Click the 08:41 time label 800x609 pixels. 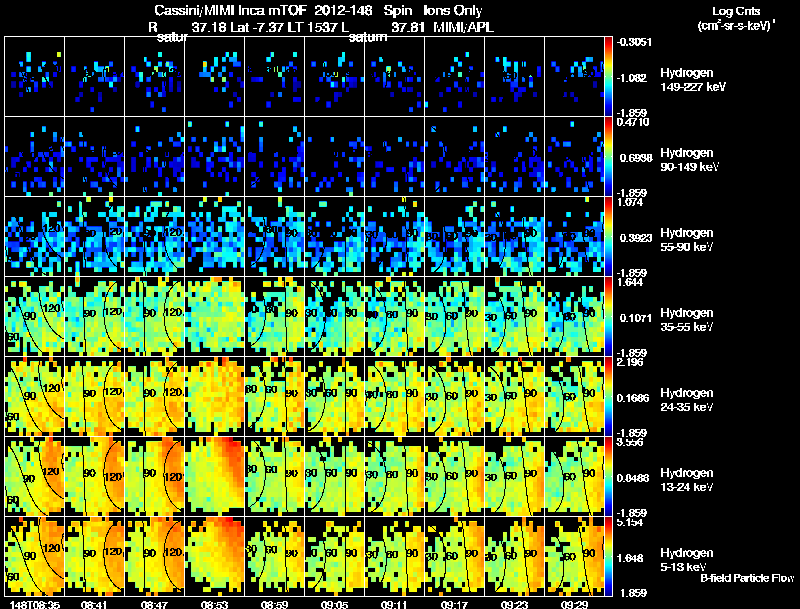pyautogui.click(x=94, y=604)
